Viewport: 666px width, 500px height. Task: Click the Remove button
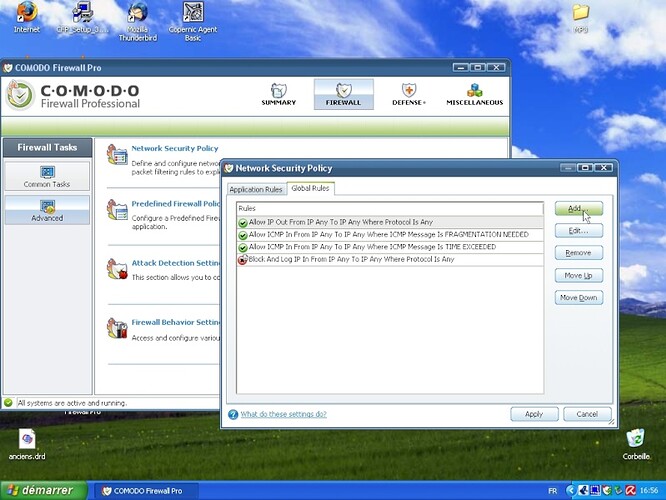click(579, 253)
